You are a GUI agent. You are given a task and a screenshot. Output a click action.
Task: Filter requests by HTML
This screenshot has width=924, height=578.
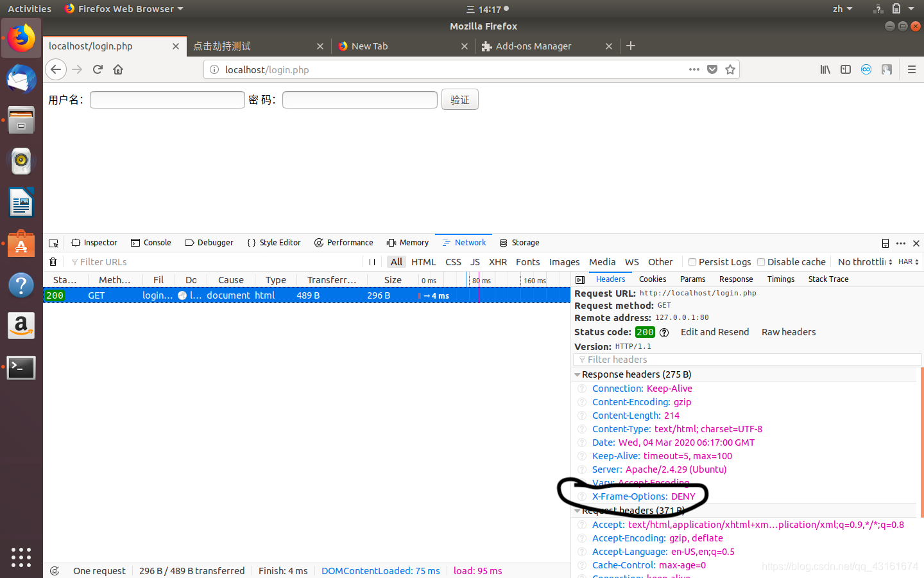[424, 262]
